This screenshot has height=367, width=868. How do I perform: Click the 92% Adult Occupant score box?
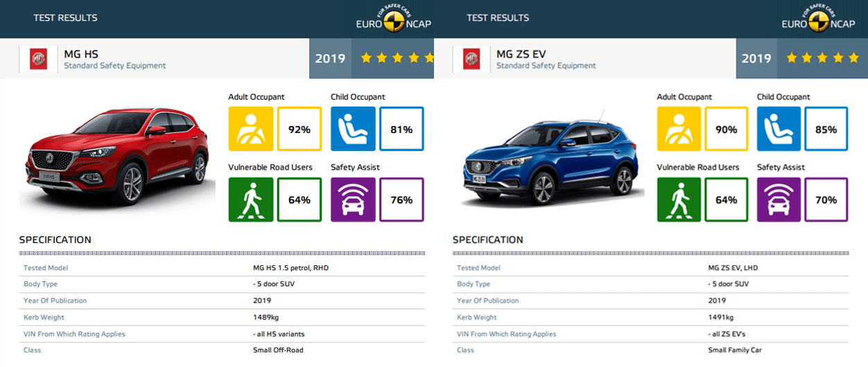click(300, 129)
